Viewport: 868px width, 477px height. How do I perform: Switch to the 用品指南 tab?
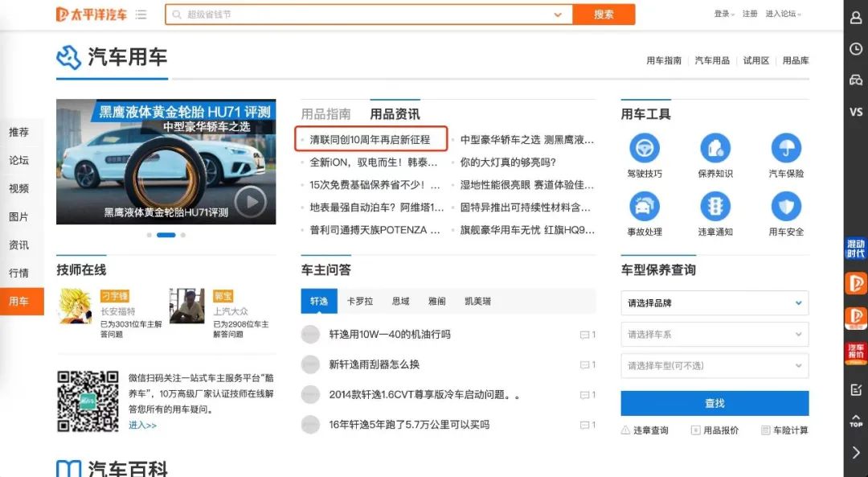(x=325, y=114)
